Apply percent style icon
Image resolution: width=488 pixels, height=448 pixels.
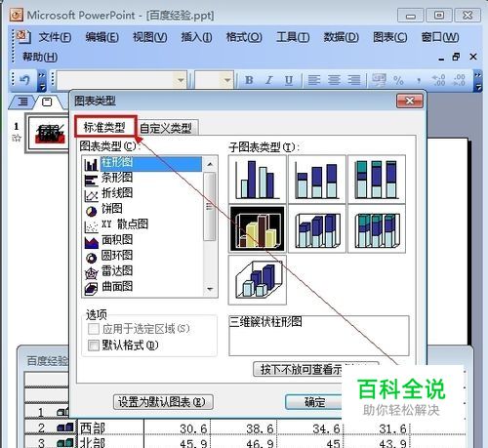(398, 80)
